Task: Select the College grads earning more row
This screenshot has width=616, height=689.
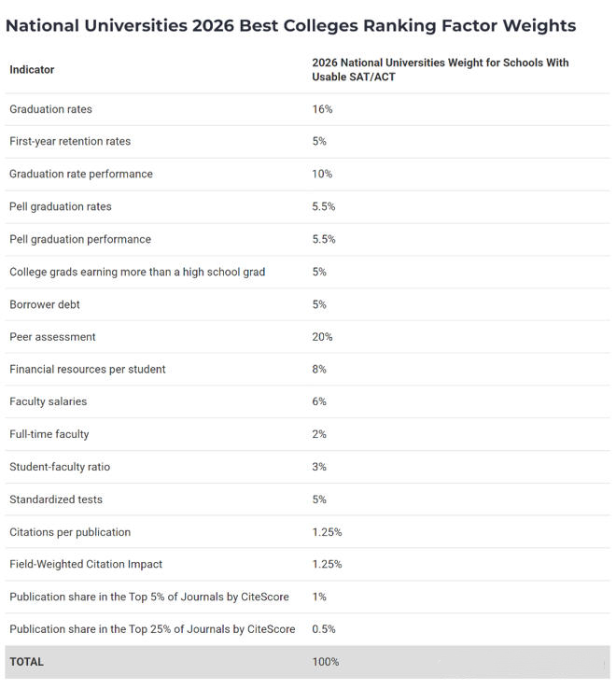Action: click(x=137, y=273)
